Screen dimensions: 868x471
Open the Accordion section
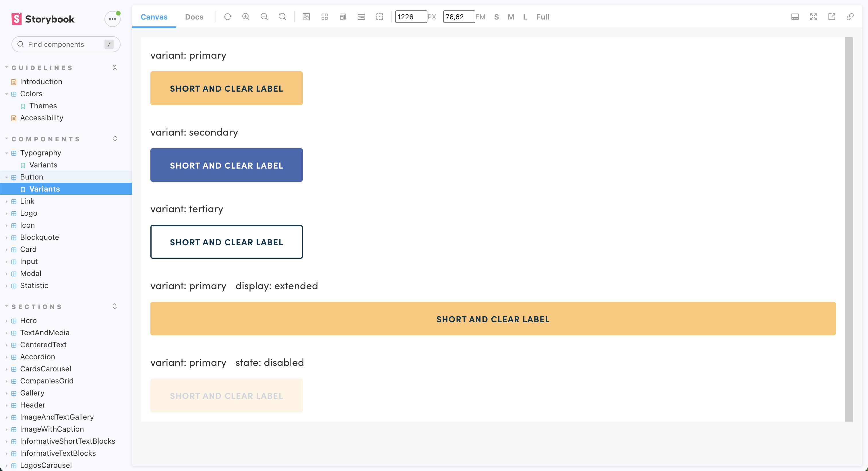click(37, 357)
